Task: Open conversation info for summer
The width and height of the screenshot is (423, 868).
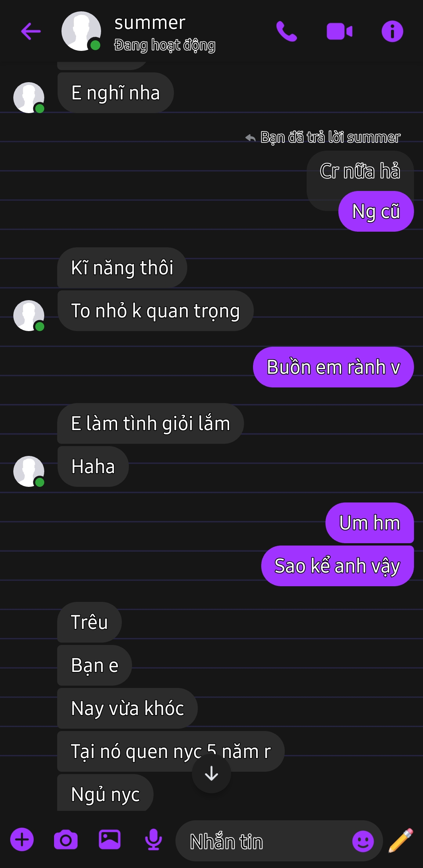Action: pos(392,31)
